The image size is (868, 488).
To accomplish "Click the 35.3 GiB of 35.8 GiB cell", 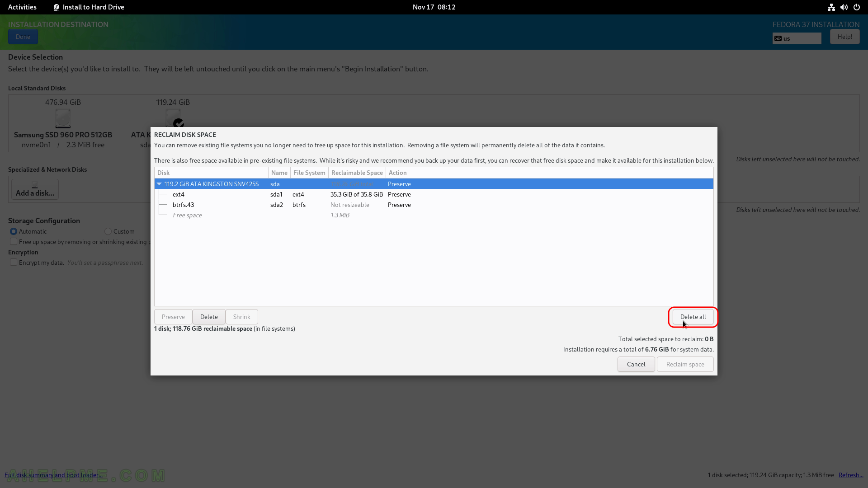I will 356,194.
